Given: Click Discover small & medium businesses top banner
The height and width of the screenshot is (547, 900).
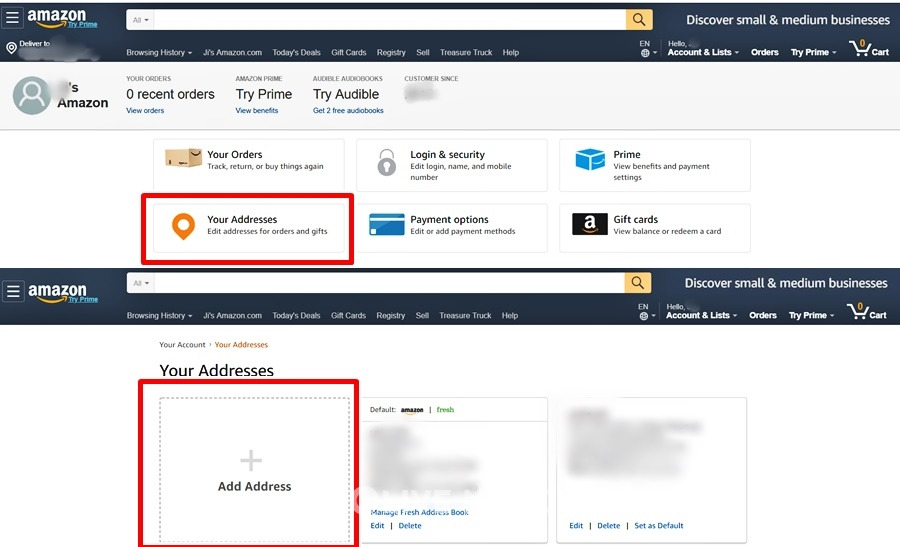Looking at the screenshot, I should tap(788, 20).
